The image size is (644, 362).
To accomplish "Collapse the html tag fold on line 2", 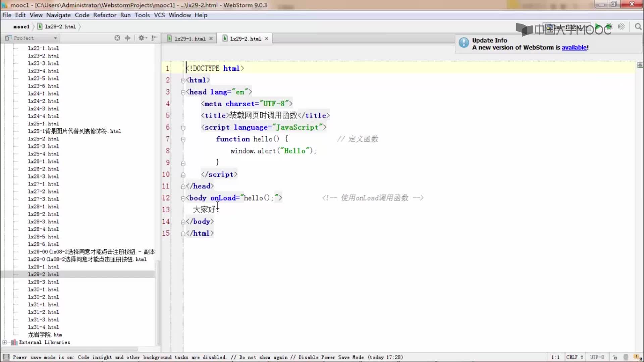I will pyautogui.click(x=183, y=80).
